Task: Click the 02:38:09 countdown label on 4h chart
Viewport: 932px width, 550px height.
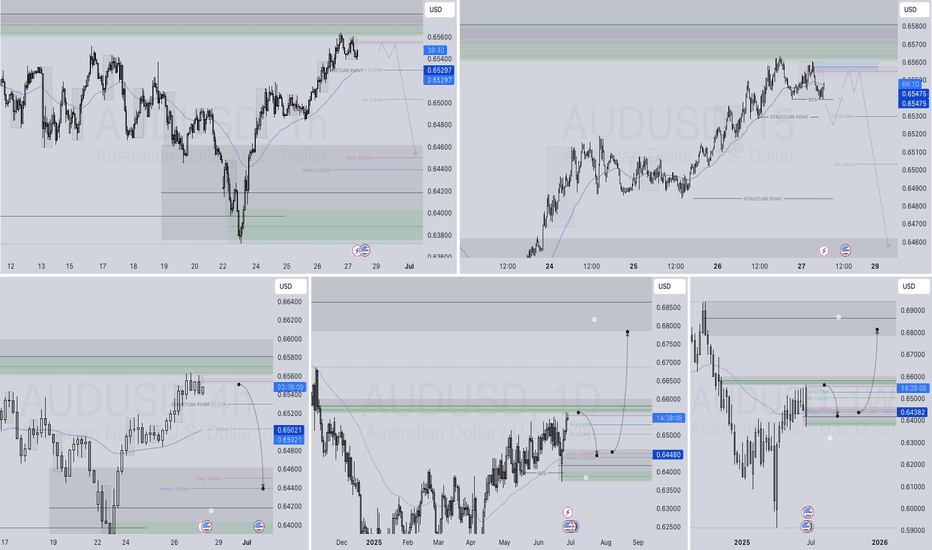Action: coord(289,387)
